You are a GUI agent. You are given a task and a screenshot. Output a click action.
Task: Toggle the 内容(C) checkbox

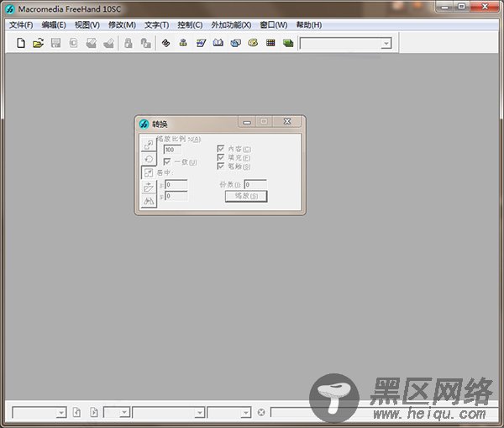pos(221,149)
